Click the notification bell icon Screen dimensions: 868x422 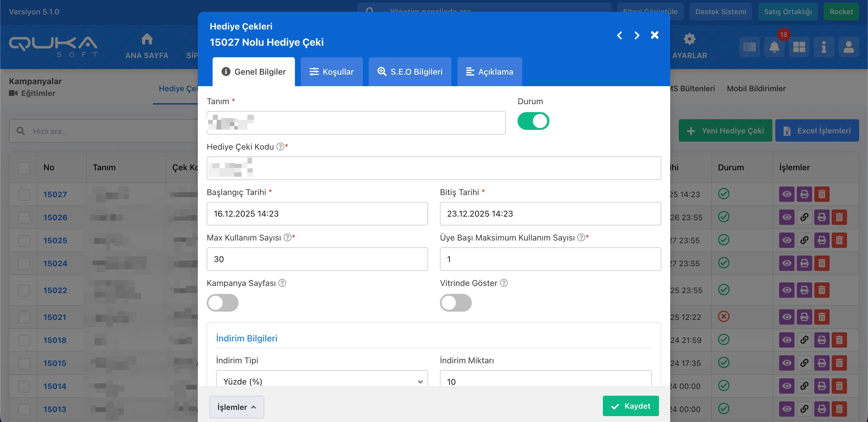774,47
